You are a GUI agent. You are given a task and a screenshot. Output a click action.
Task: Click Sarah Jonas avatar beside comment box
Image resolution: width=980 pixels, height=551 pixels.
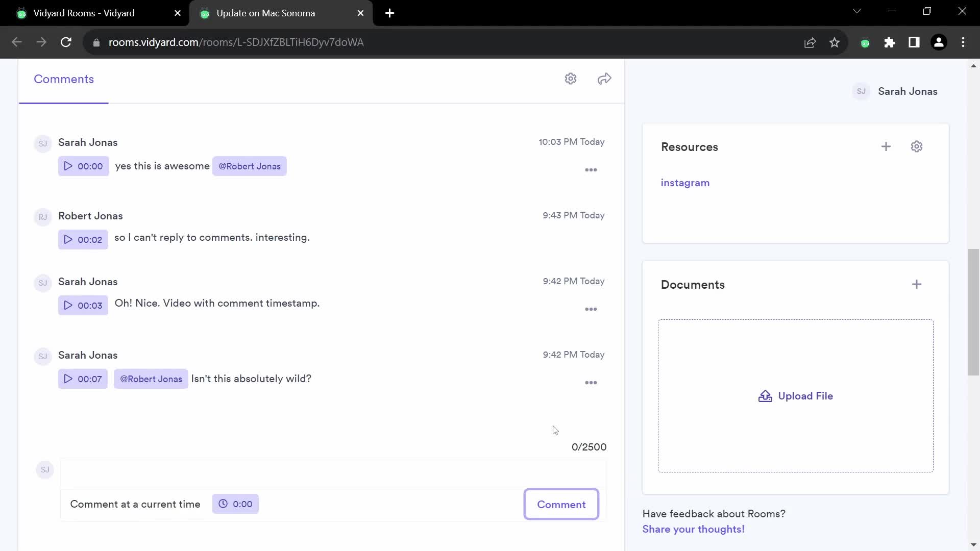pyautogui.click(x=45, y=469)
